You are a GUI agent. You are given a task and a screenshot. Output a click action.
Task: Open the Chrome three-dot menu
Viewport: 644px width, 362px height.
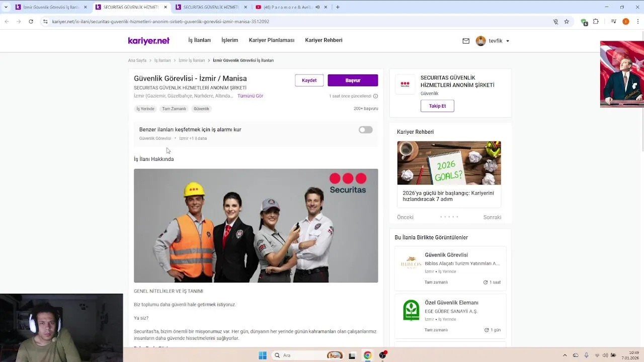click(x=637, y=22)
